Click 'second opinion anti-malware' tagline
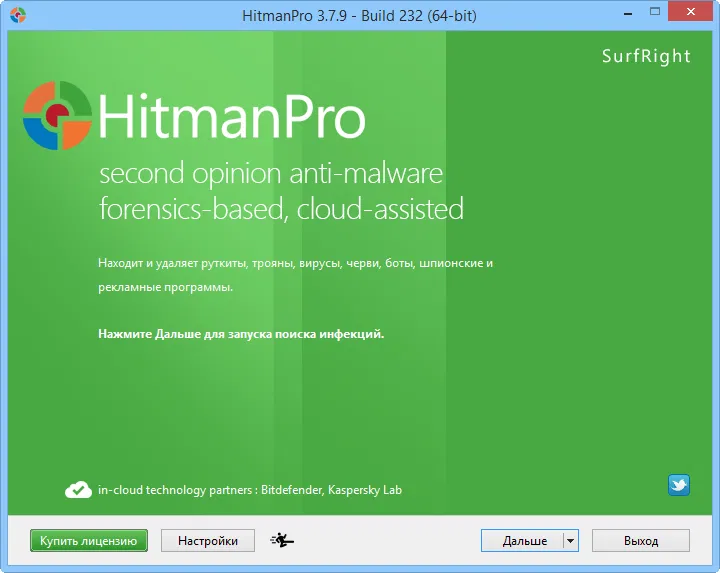This screenshot has width=720, height=573. click(x=271, y=174)
